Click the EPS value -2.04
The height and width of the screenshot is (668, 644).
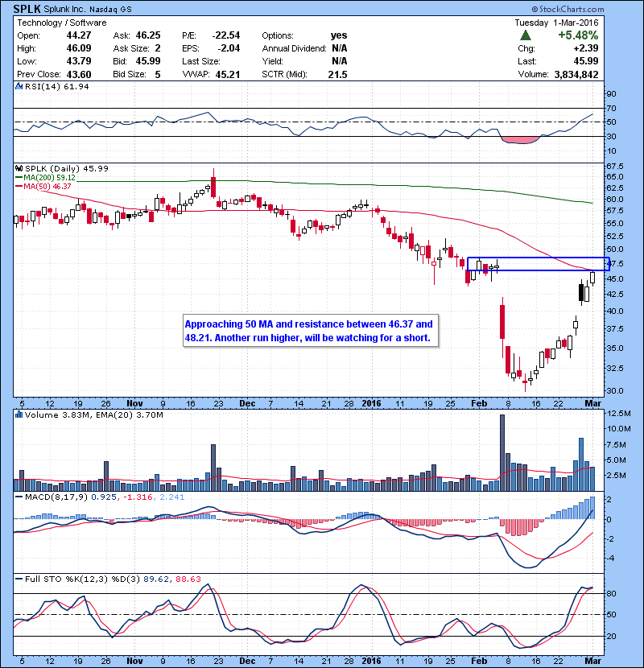pos(229,48)
